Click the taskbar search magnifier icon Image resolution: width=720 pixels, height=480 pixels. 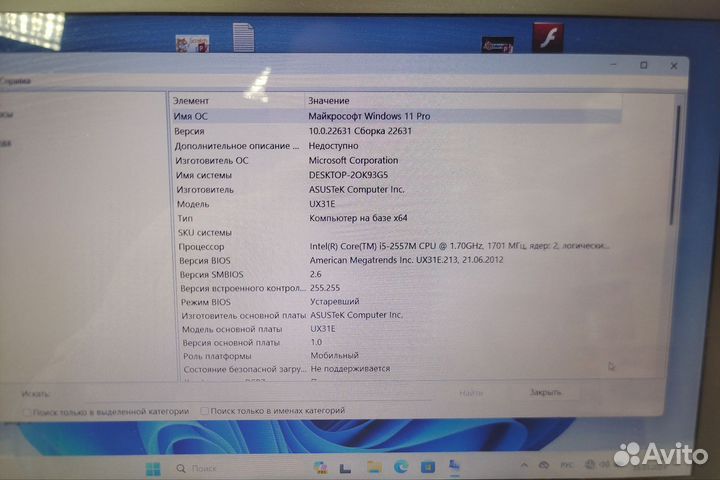click(x=181, y=469)
